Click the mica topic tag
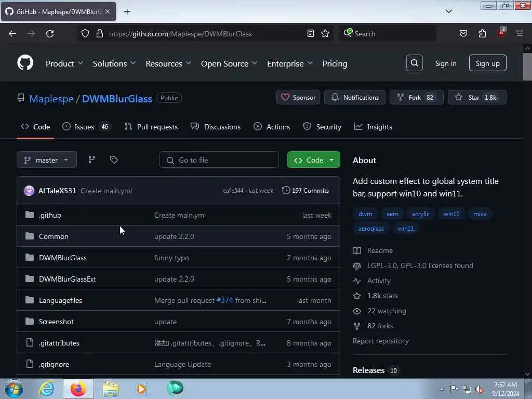The image size is (532, 399). (x=480, y=214)
